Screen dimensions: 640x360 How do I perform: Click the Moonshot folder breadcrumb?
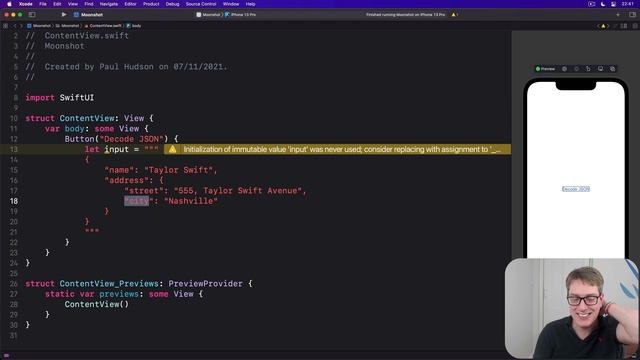pyautogui.click(x=68, y=26)
